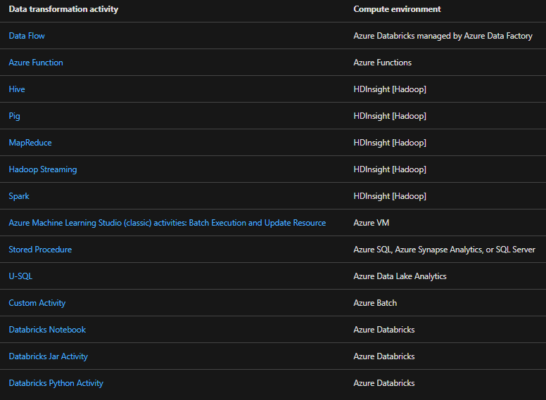The image size is (546, 400).
Task: Click the Data transformation activity column header
Action: tap(63, 9)
